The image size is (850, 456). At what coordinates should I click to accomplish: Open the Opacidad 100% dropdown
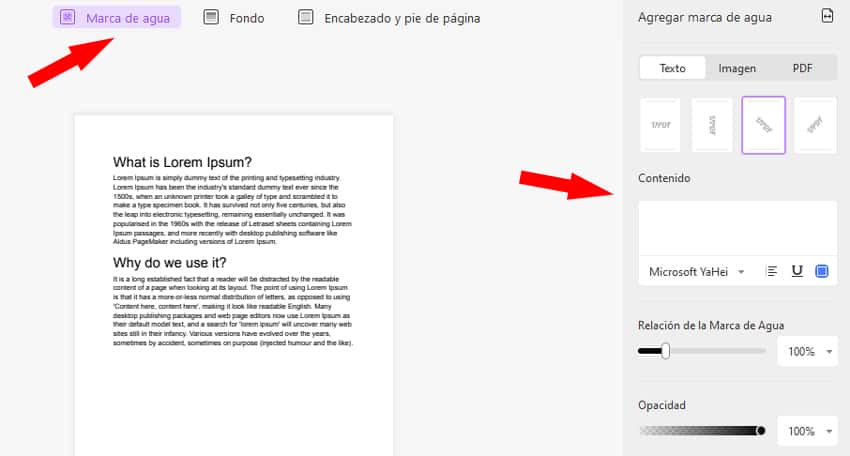pyautogui.click(x=808, y=431)
